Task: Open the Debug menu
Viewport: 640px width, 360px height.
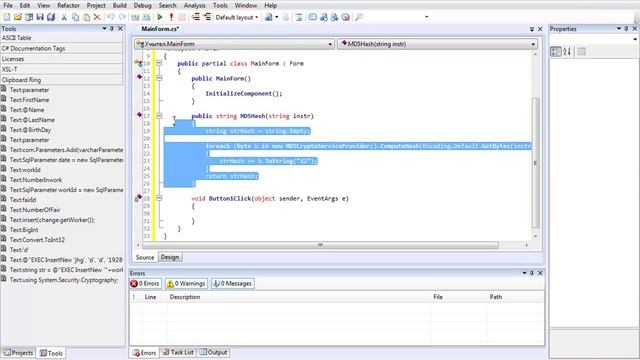Action: point(142,5)
